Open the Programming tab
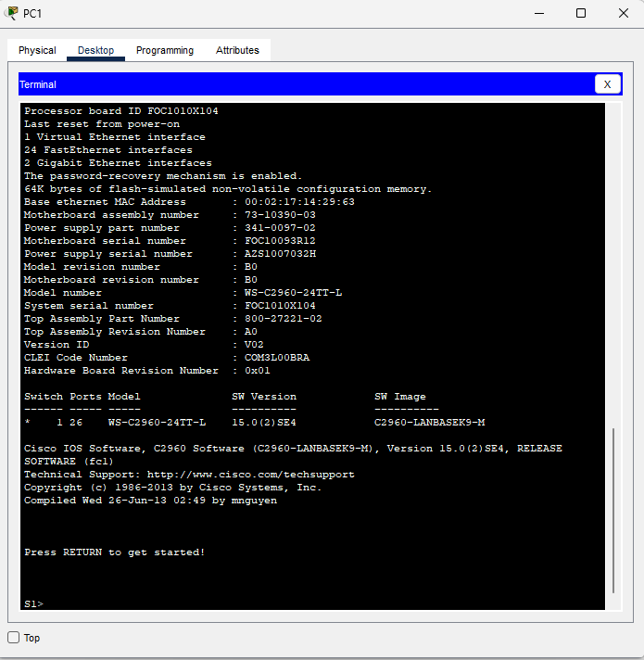The image size is (644, 660). tap(165, 50)
